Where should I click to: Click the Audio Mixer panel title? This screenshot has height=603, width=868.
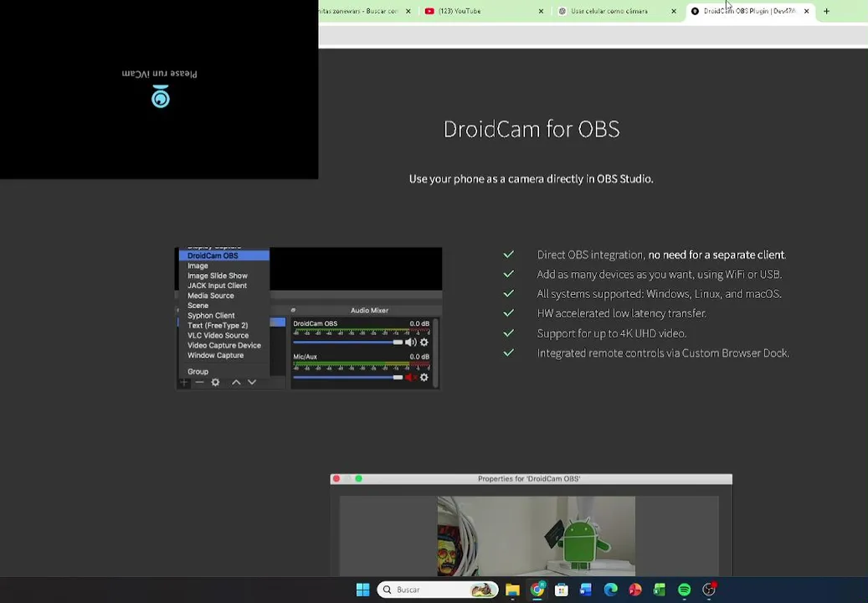(369, 311)
